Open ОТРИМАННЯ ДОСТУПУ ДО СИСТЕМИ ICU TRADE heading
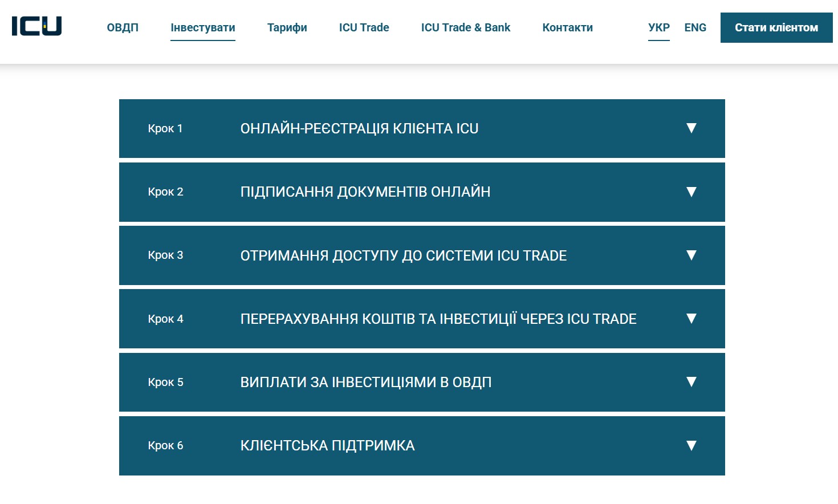This screenshot has height=504, width=838. 404,255
